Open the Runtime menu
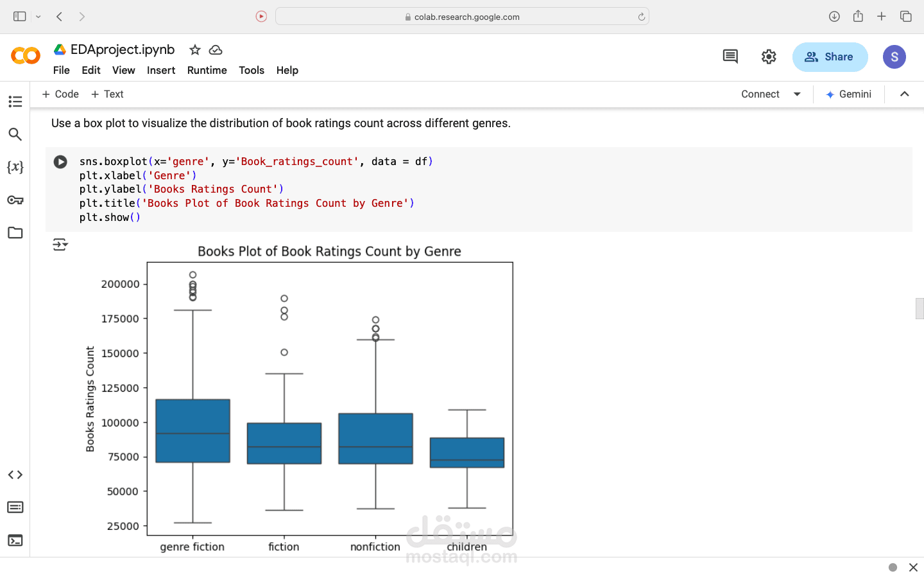 (207, 70)
